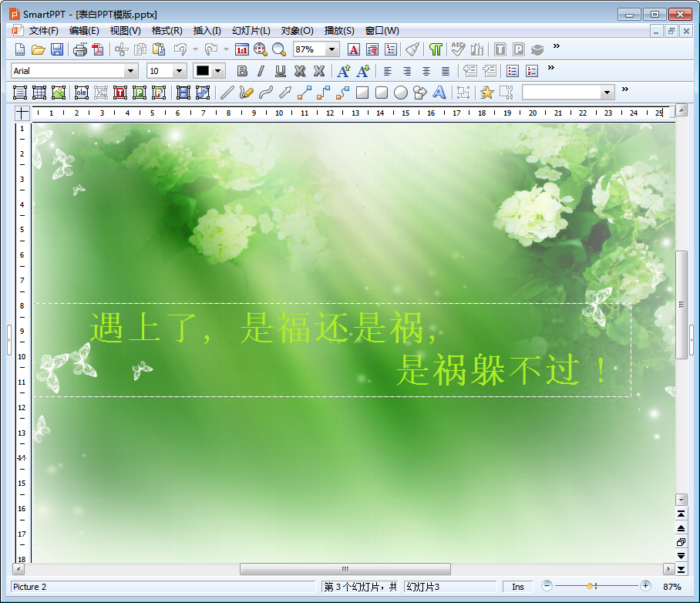The width and height of the screenshot is (700, 603).
Task: Export to PDF icon
Action: [98, 49]
